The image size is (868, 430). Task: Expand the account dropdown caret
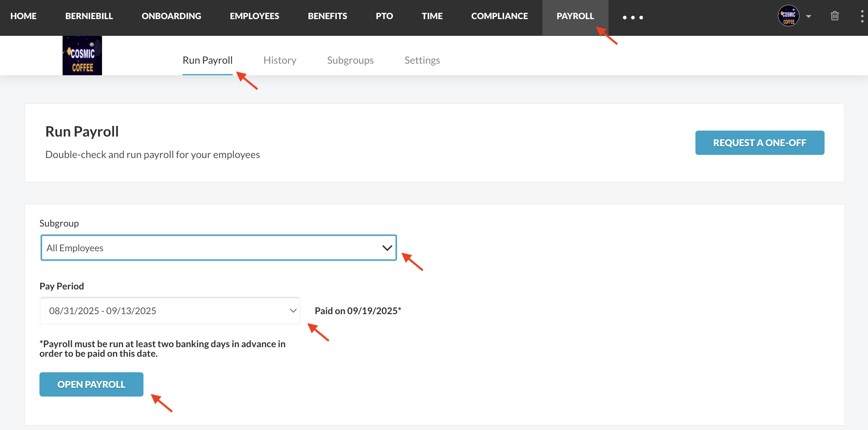click(809, 16)
